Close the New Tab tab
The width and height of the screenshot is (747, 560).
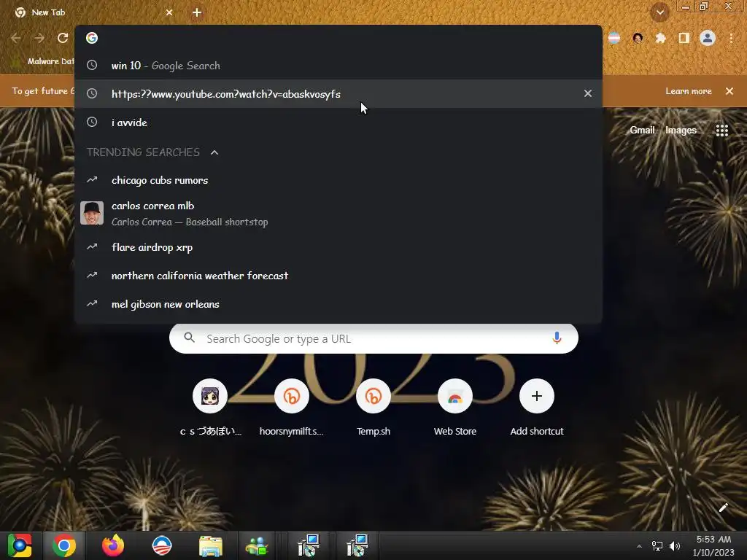[169, 12]
